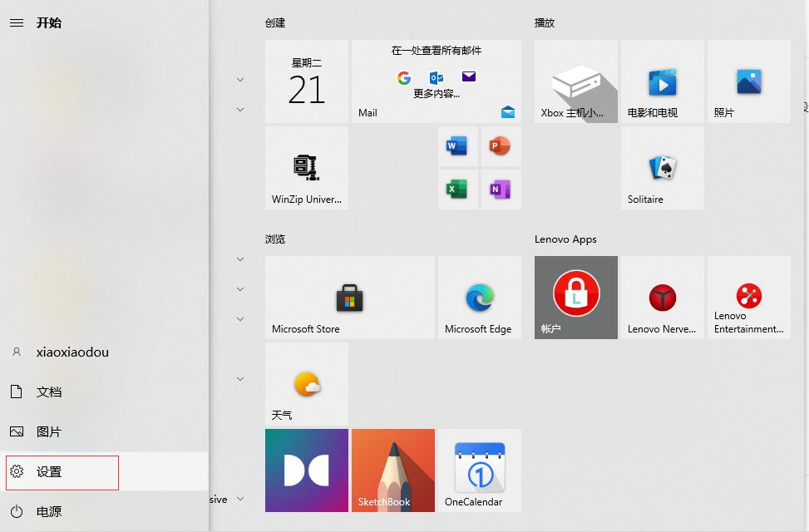Image resolution: width=809 pixels, height=532 pixels.
Task: Open Solitaire
Action: coord(662,167)
